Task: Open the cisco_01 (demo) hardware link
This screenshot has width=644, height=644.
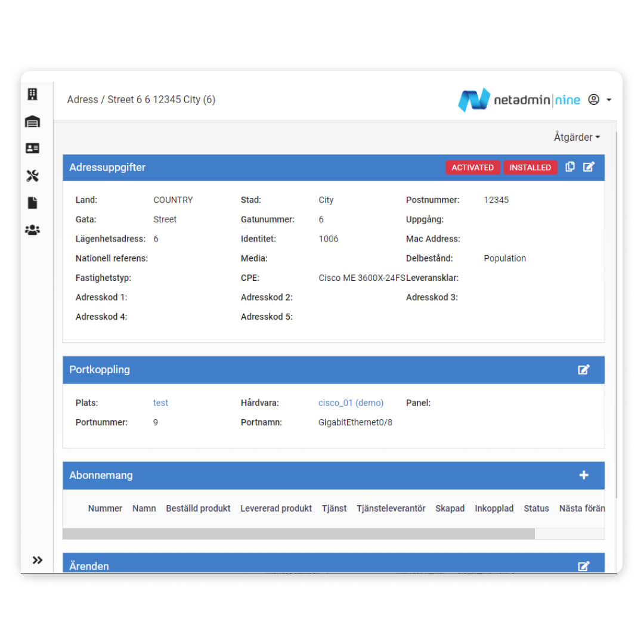Action: tap(351, 403)
